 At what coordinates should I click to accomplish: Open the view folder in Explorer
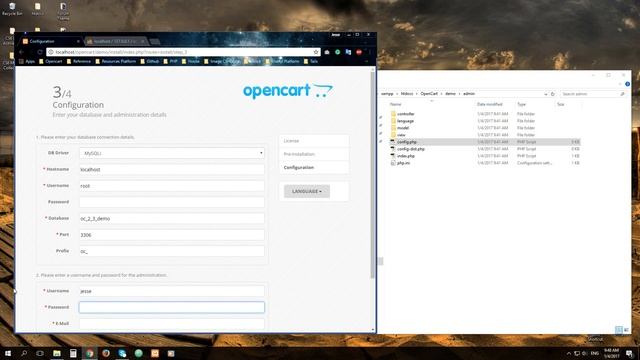[398, 135]
